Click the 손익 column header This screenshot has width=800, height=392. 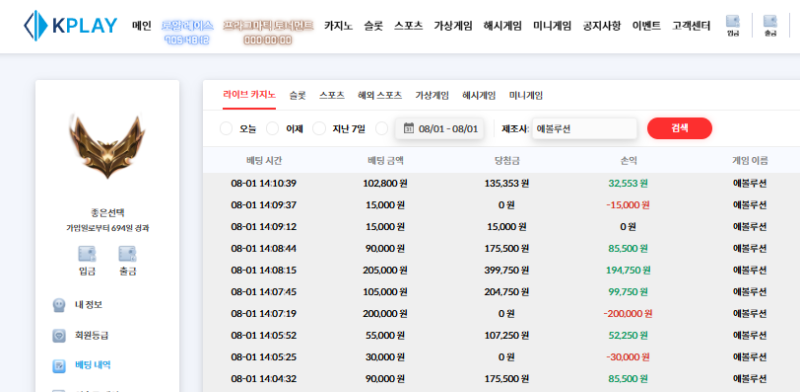(x=628, y=161)
